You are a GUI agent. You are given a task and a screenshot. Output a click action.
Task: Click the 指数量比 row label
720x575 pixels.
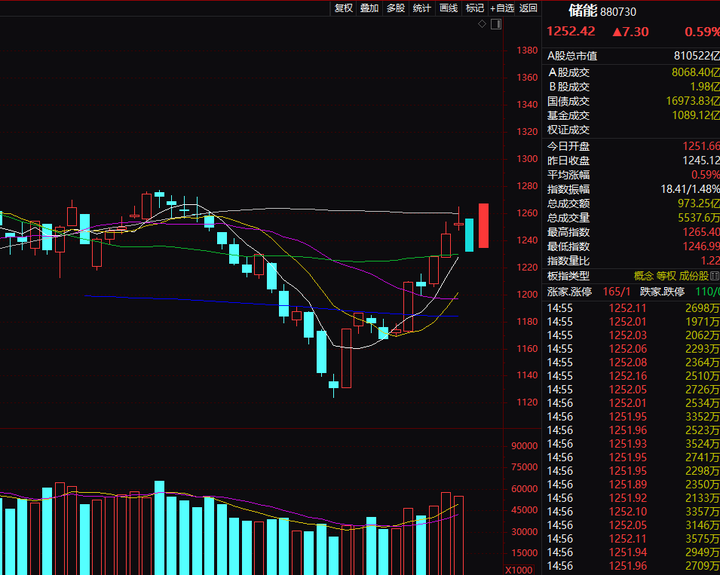pyautogui.click(x=568, y=261)
